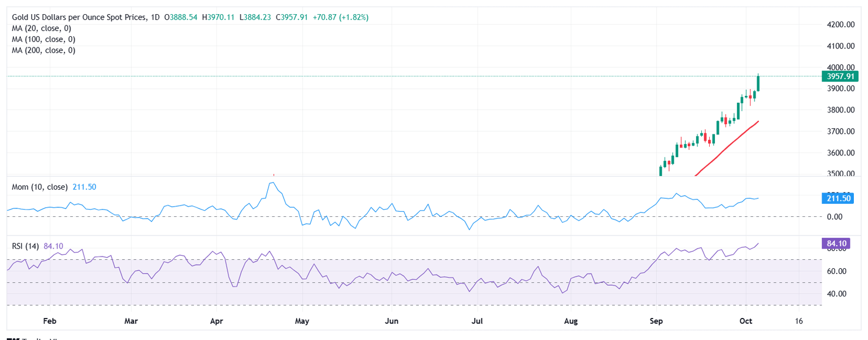Click the Sep label on the time axis
The height and width of the screenshot is (340, 868).
click(x=657, y=321)
